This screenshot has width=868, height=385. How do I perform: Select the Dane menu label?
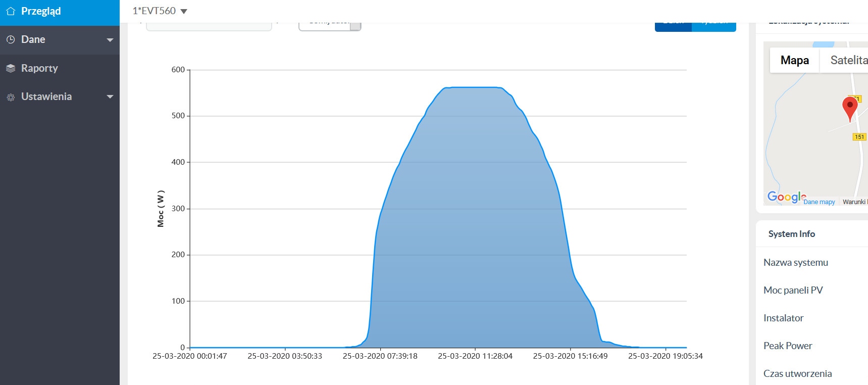pos(33,39)
